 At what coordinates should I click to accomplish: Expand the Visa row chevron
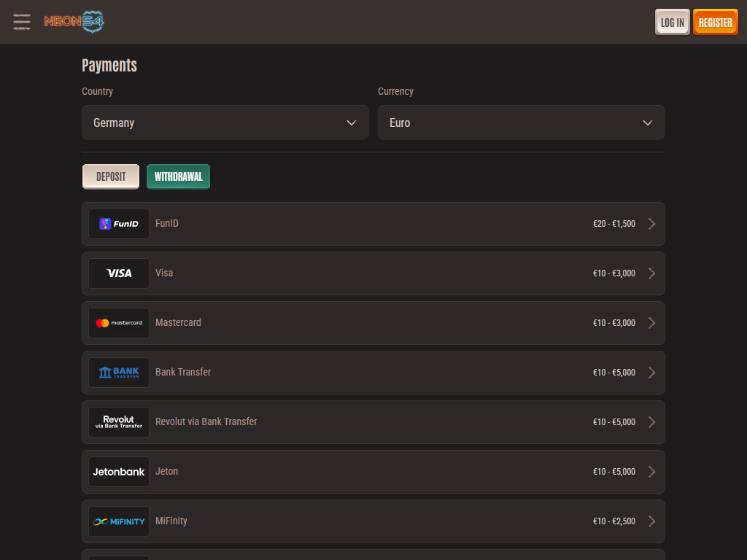(x=651, y=273)
